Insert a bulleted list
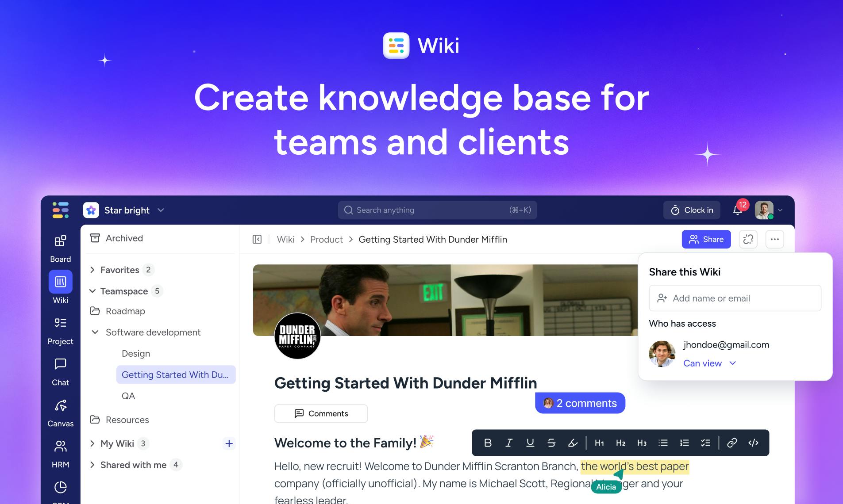This screenshot has height=504, width=843. pyautogui.click(x=663, y=443)
